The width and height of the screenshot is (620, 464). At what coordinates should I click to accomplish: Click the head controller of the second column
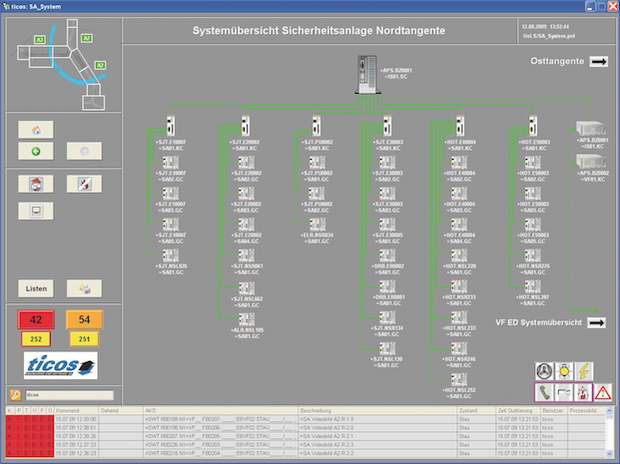point(246,125)
